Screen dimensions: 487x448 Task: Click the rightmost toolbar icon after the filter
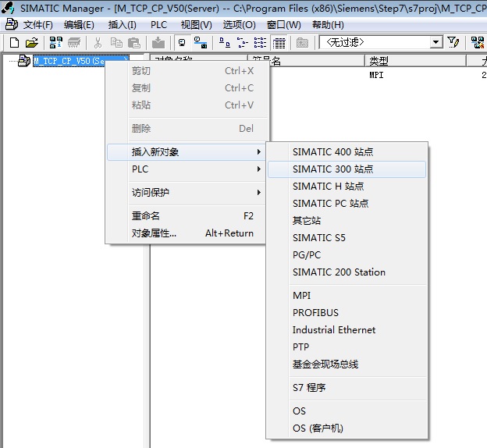click(478, 43)
